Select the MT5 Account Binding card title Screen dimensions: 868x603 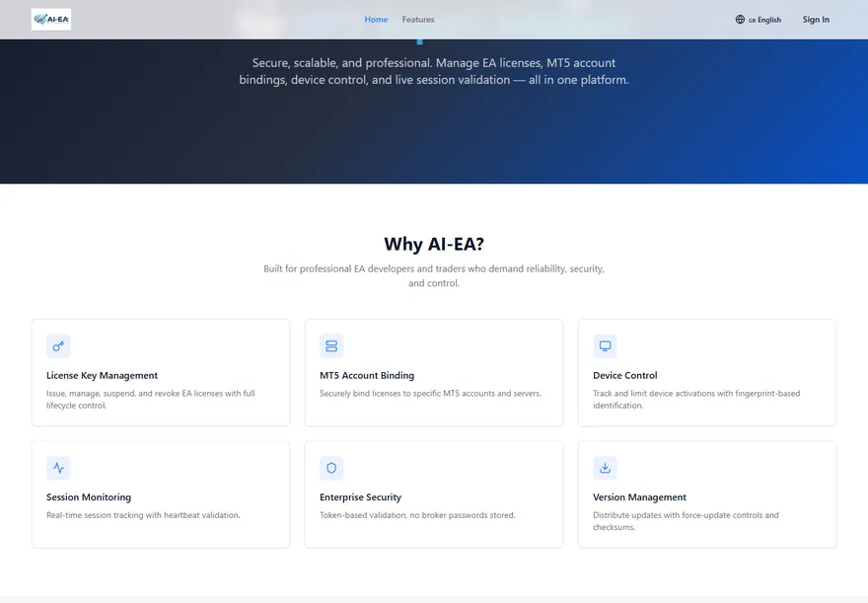coord(367,375)
